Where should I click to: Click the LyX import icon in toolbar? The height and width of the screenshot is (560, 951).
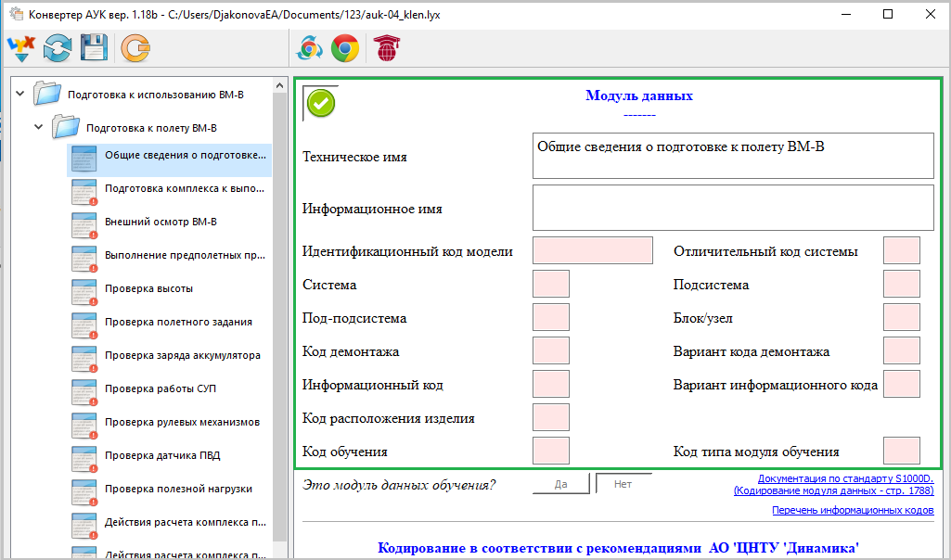[20, 47]
